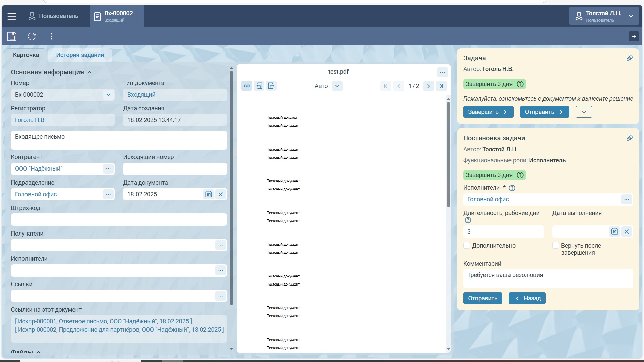Image resolution: width=644 pixels, height=362 pixels.
Task: Click the Назад button
Action: click(527, 298)
